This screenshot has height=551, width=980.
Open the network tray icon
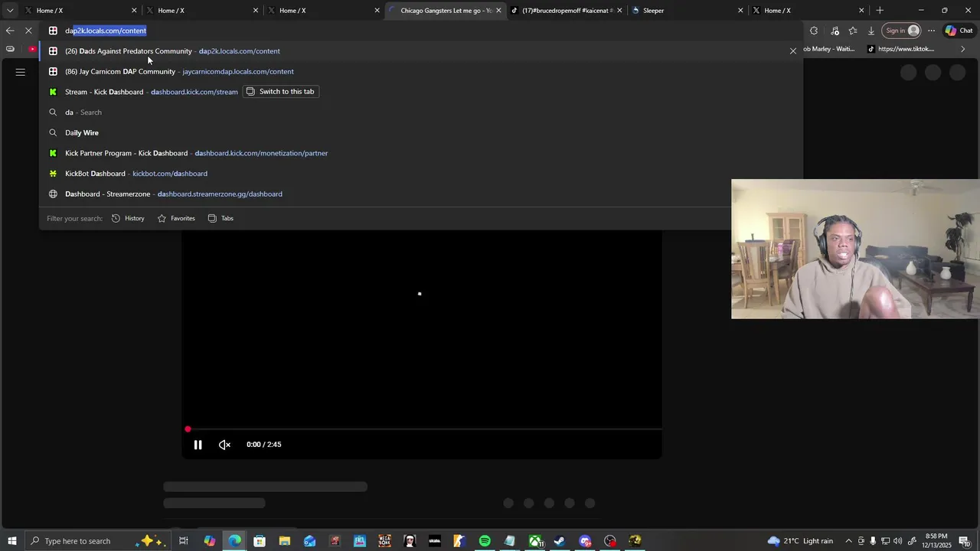point(885,541)
